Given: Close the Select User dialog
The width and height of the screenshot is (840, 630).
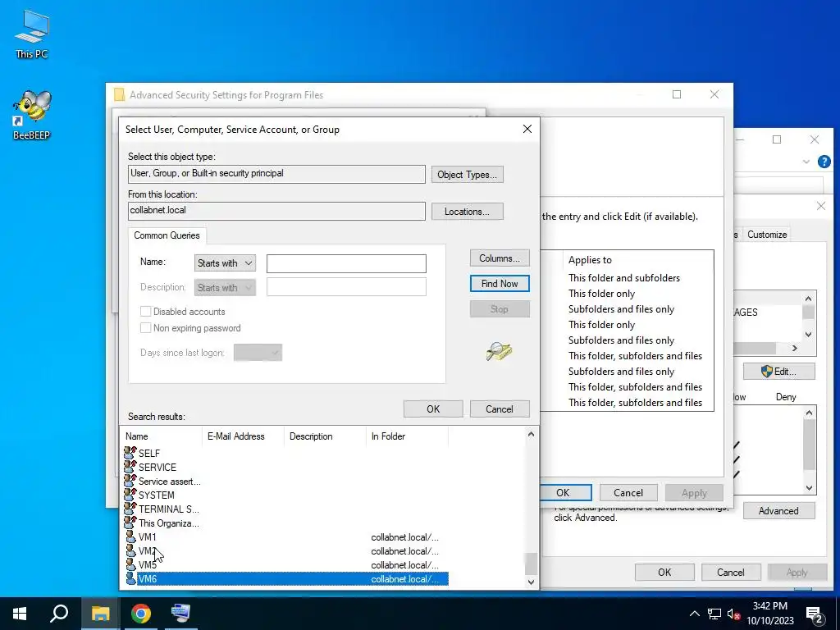Looking at the screenshot, I should pyautogui.click(x=527, y=129).
